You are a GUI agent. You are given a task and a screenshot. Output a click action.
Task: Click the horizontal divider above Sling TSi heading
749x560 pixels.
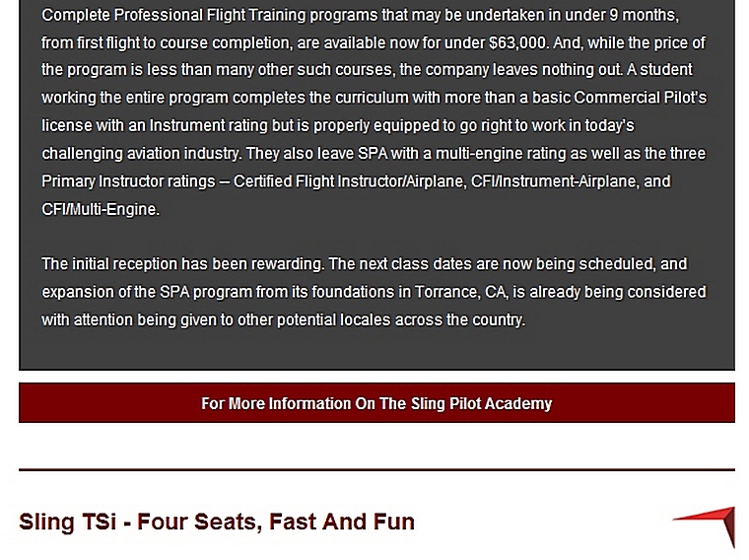coord(376,469)
